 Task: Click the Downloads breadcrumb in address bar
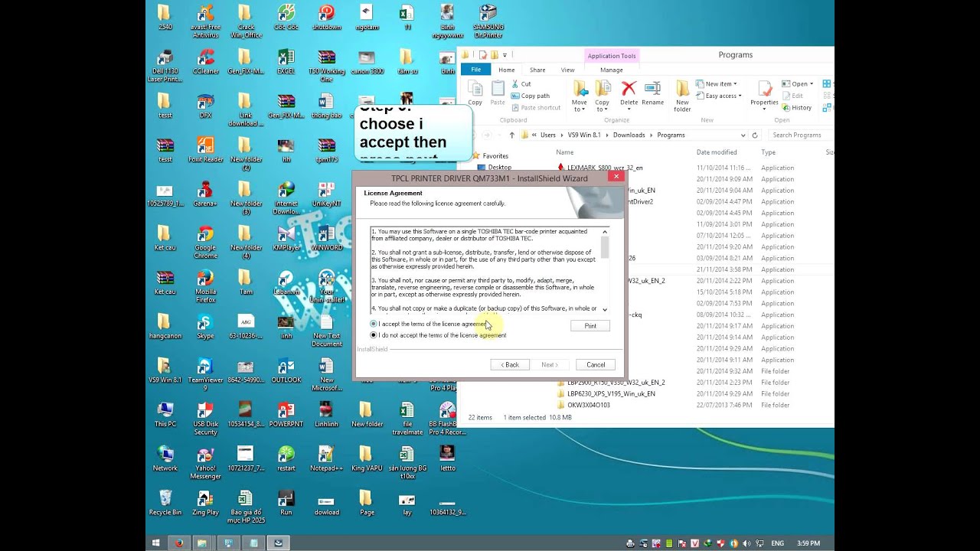click(x=629, y=135)
